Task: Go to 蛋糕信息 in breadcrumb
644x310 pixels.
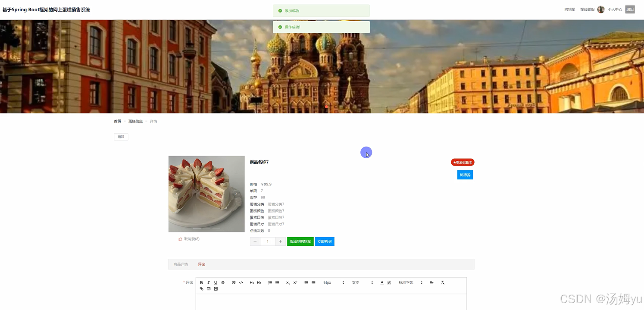Action: click(x=135, y=121)
